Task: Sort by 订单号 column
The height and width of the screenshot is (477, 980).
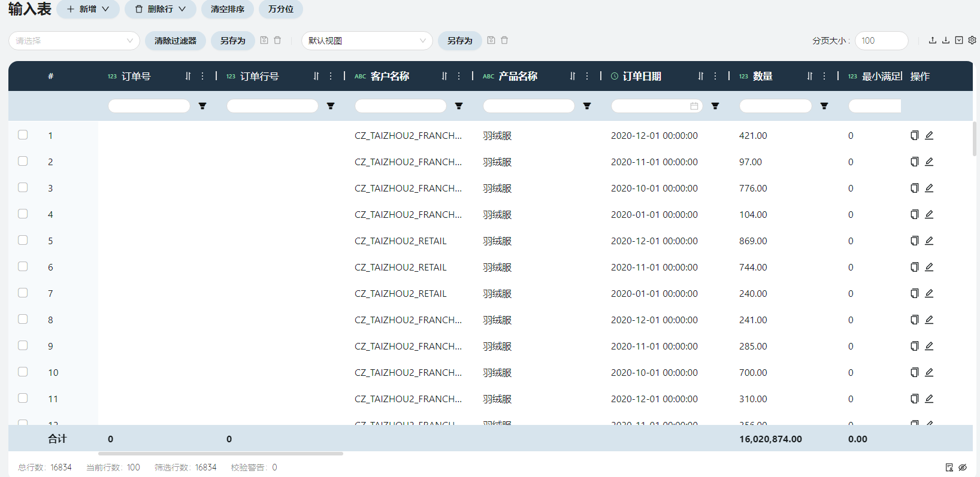Action: tap(188, 76)
